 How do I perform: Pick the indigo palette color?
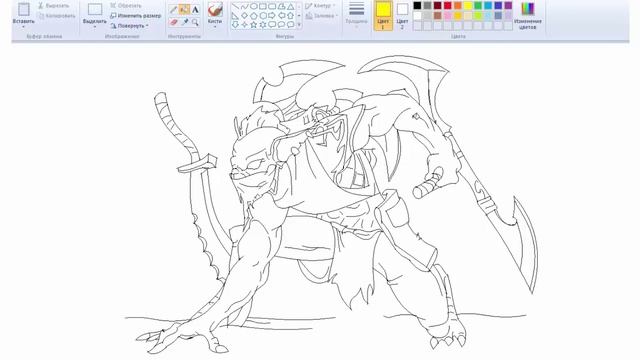[498, 5]
